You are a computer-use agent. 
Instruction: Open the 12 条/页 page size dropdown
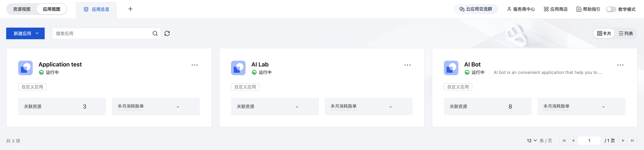click(532, 141)
